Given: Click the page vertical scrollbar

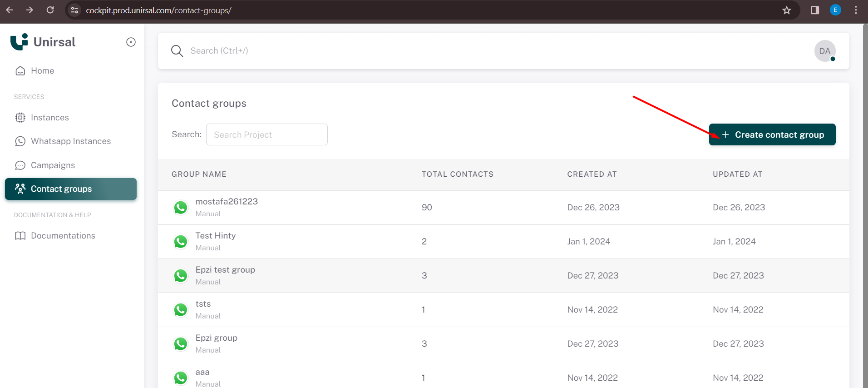Looking at the screenshot, I should (x=865, y=206).
